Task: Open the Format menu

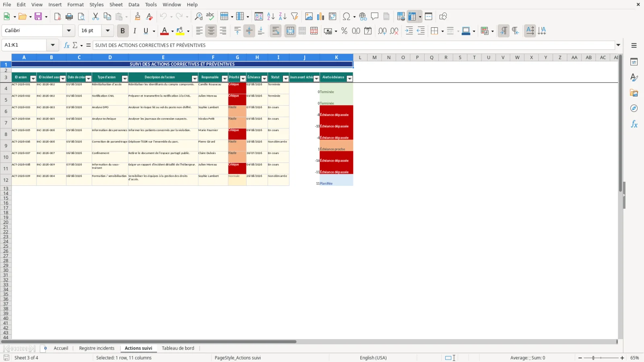Action: point(76,4)
